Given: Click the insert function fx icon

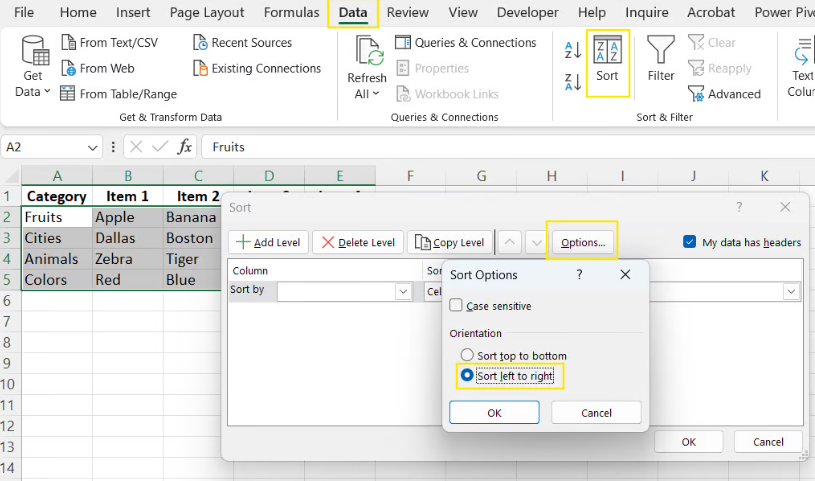Looking at the screenshot, I should [x=185, y=147].
